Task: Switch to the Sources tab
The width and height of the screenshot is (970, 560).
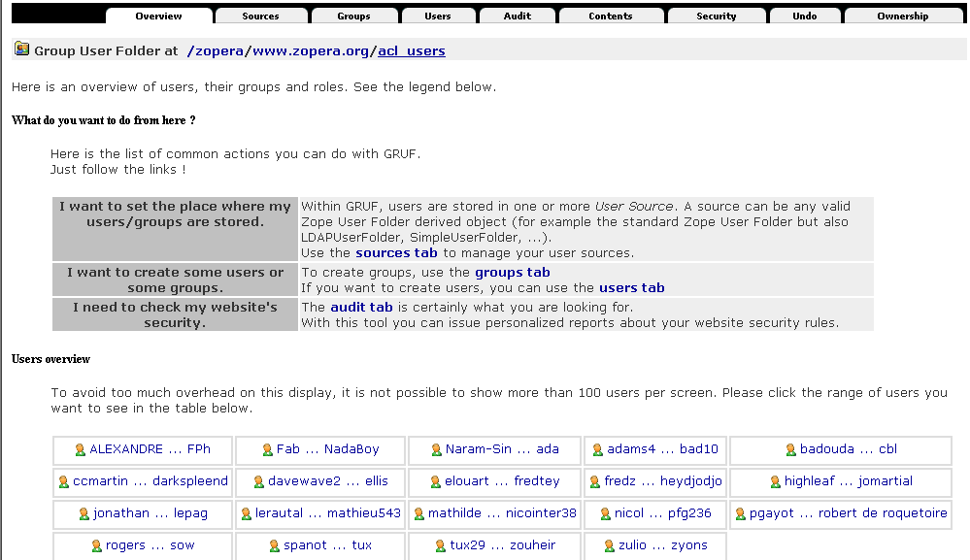Action: tap(260, 16)
